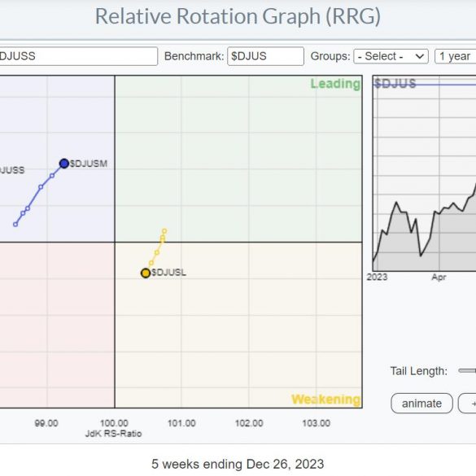Click the Weakening quadrant label
Image resolution: width=476 pixels, height=476 pixels.
[x=325, y=400]
